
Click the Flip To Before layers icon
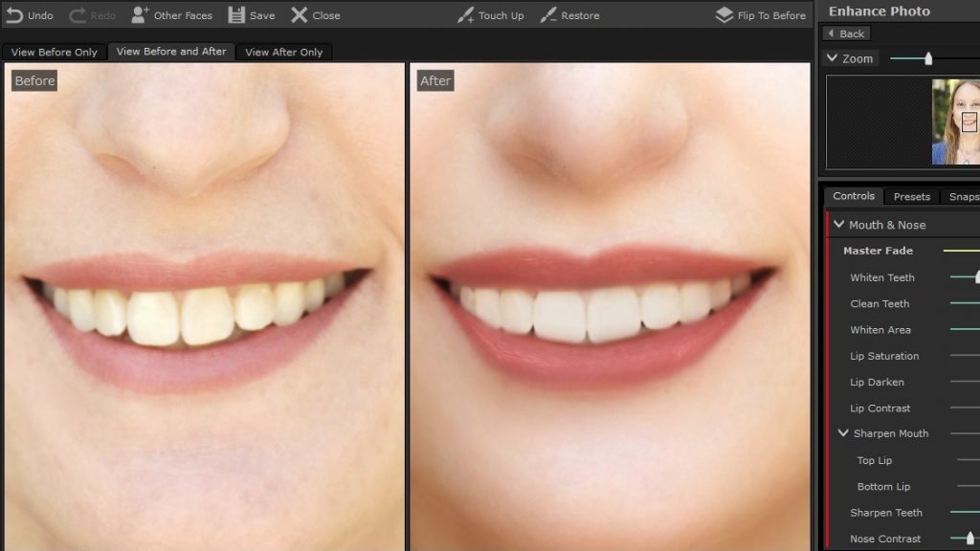click(724, 15)
